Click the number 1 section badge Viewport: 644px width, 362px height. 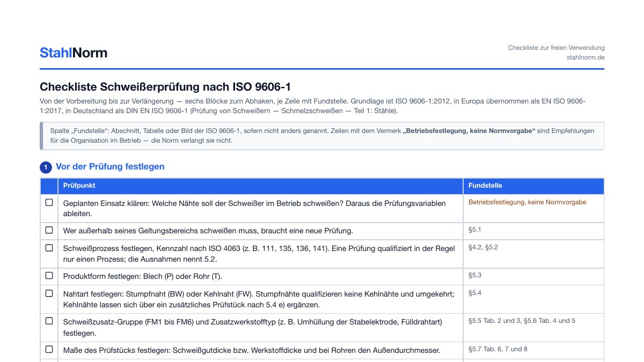point(46,167)
